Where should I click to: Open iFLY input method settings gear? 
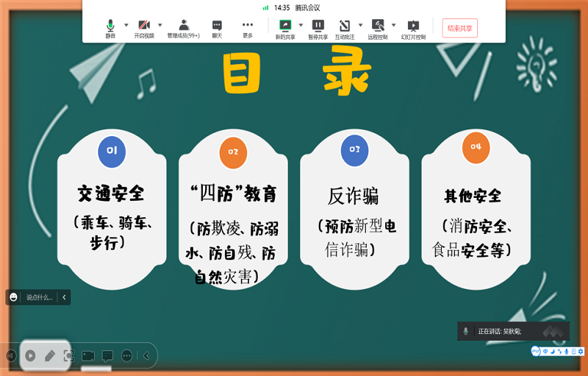tap(581, 351)
